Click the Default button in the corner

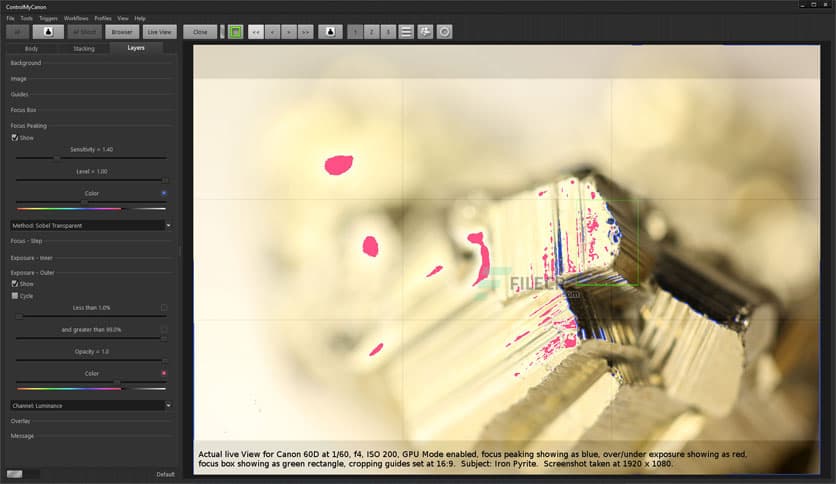click(166, 474)
